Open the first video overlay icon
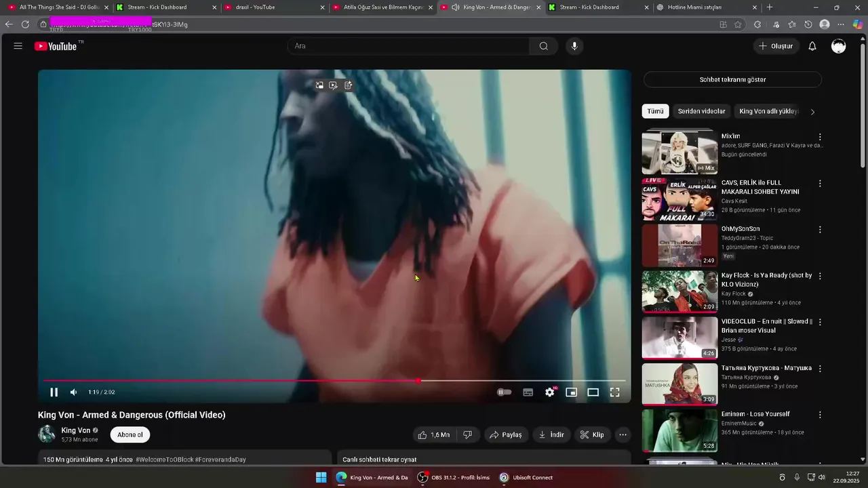Image resolution: width=868 pixels, height=488 pixels. 319,85
